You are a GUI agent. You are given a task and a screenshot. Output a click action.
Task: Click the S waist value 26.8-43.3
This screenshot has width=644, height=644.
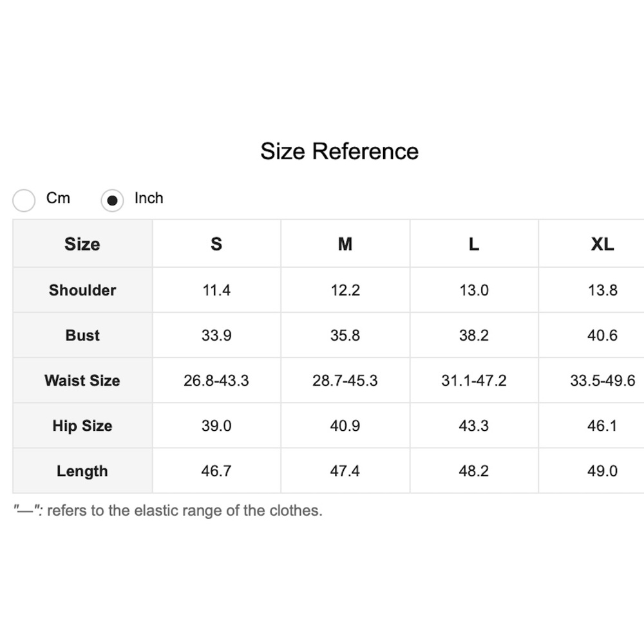(216, 381)
